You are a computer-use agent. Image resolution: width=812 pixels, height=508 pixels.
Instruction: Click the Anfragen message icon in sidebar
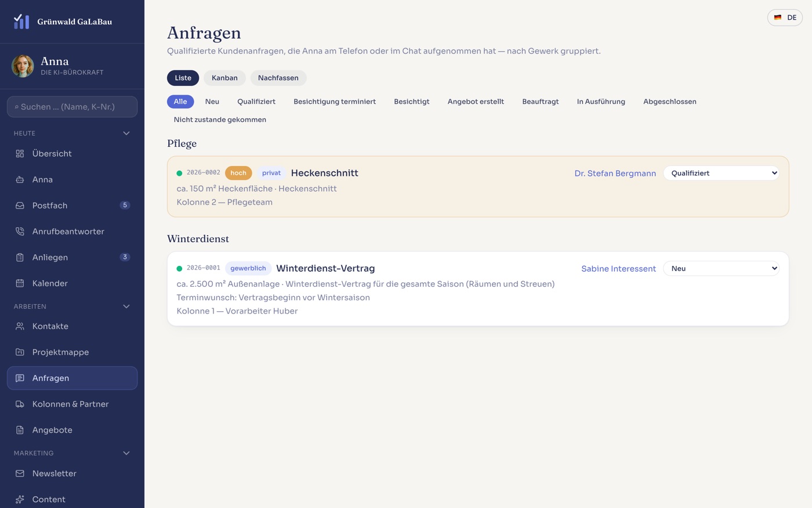click(20, 378)
